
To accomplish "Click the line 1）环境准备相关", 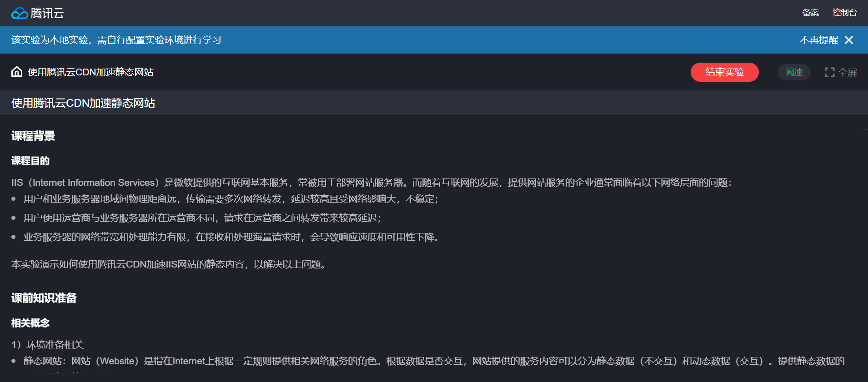I will [48, 345].
